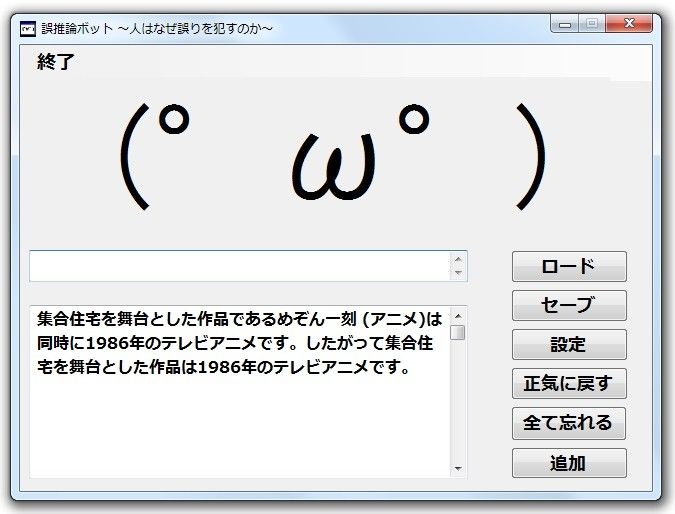This screenshot has width=675, height=514.
Task: Focus the empty text input field
Action: 240,266
